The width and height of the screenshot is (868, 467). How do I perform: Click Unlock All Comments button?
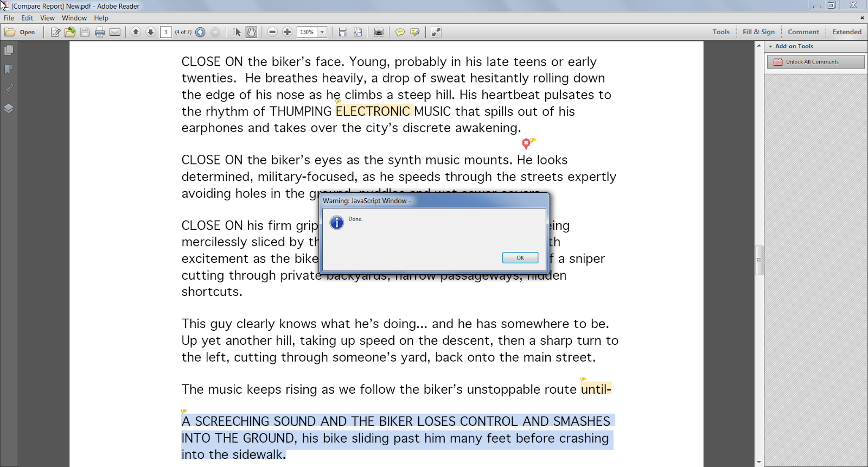click(x=815, y=62)
